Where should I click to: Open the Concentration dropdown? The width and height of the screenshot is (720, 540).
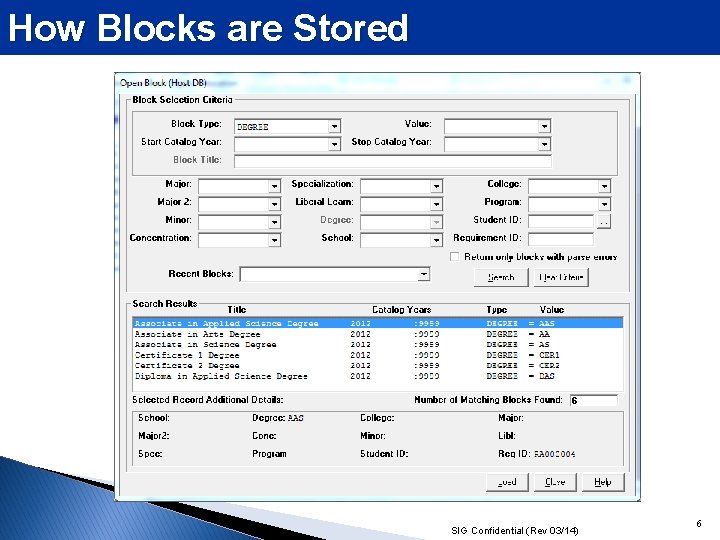click(274, 240)
